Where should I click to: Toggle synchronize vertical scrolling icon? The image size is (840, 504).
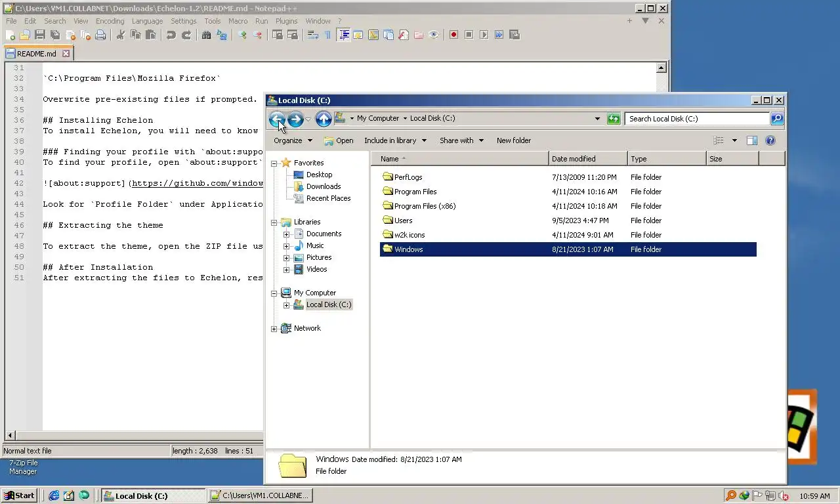pos(277,35)
